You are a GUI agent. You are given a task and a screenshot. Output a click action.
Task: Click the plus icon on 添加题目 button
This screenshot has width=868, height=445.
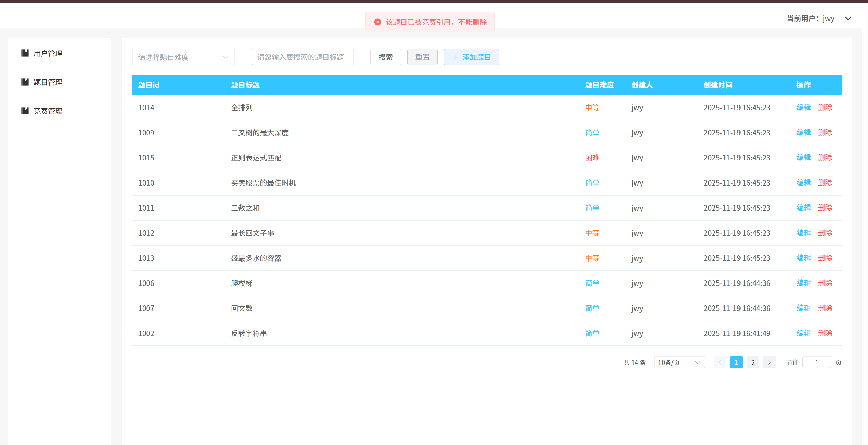pyautogui.click(x=456, y=57)
